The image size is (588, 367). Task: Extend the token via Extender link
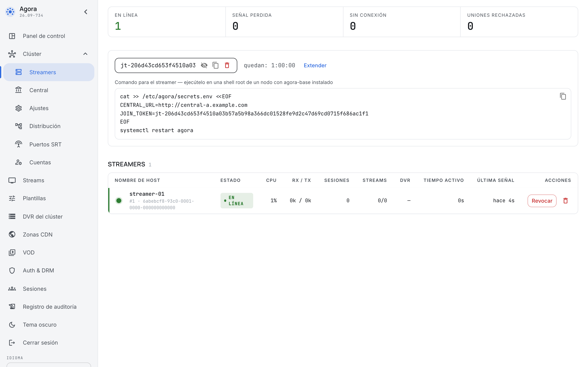[x=315, y=65]
